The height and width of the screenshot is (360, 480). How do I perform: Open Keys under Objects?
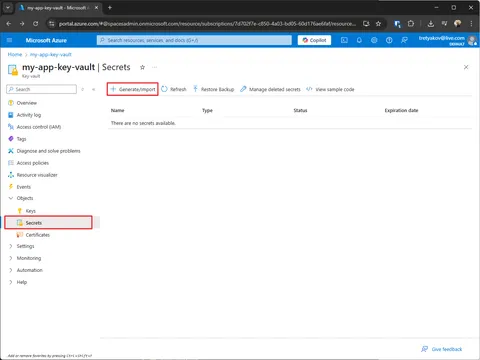tap(26, 211)
